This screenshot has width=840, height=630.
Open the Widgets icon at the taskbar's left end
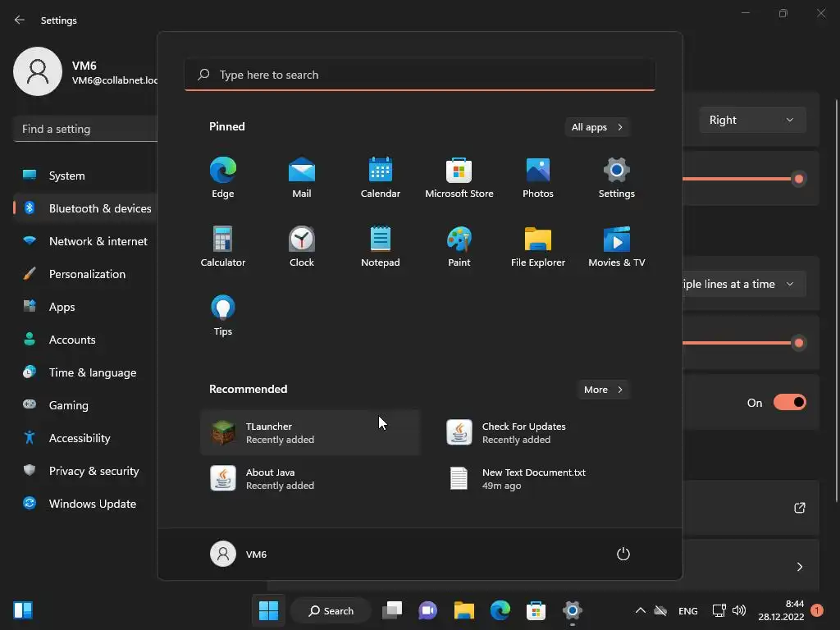click(x=23, y=610)
